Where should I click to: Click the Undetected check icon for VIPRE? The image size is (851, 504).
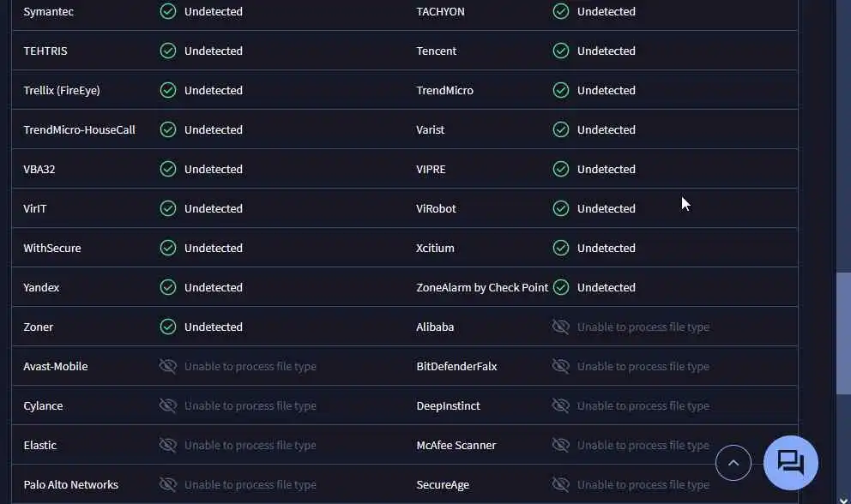point(561,169)
